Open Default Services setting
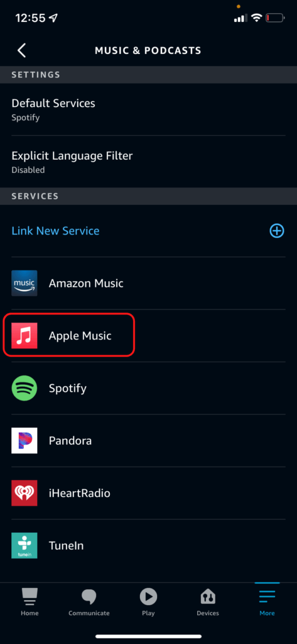The image size is (297, 644). point(148,109)
